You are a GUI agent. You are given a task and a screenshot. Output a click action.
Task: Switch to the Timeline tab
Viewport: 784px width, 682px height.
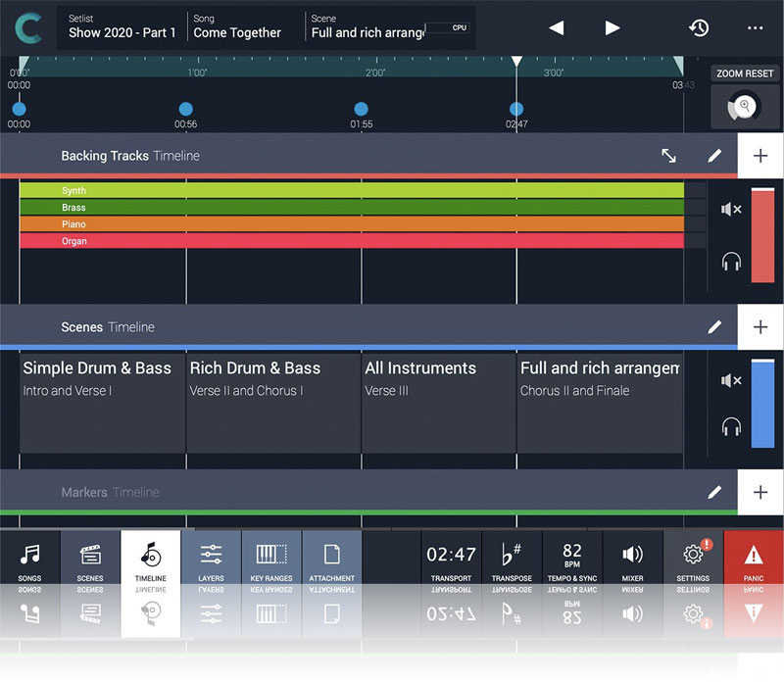150,561
